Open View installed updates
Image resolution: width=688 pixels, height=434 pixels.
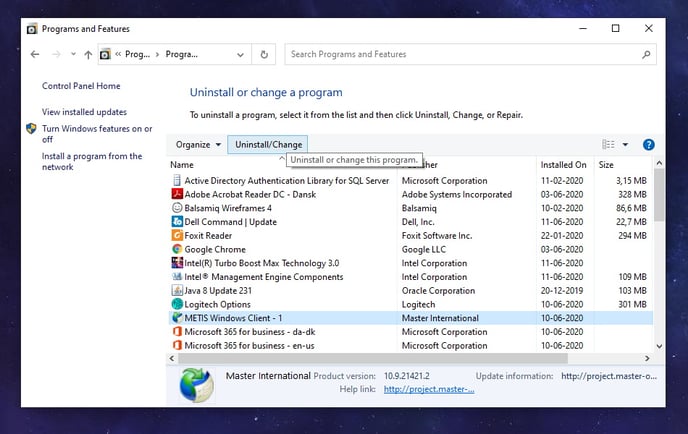84,112
